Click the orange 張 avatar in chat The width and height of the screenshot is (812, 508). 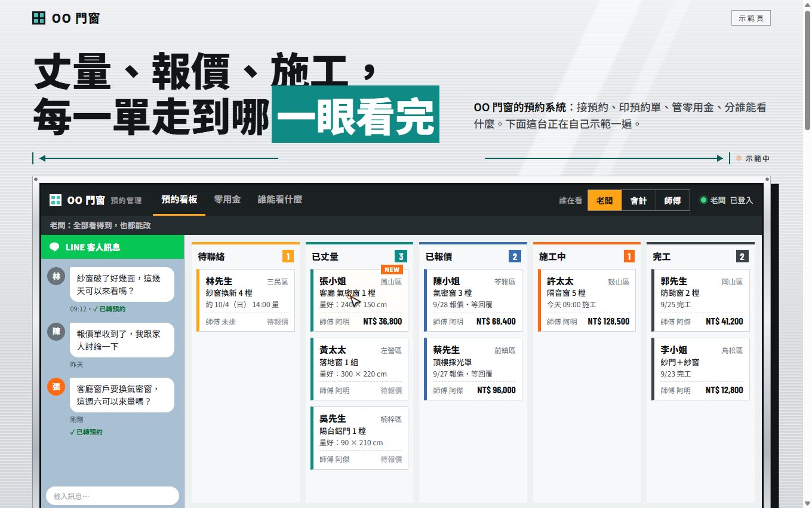(x=56, y=387)
